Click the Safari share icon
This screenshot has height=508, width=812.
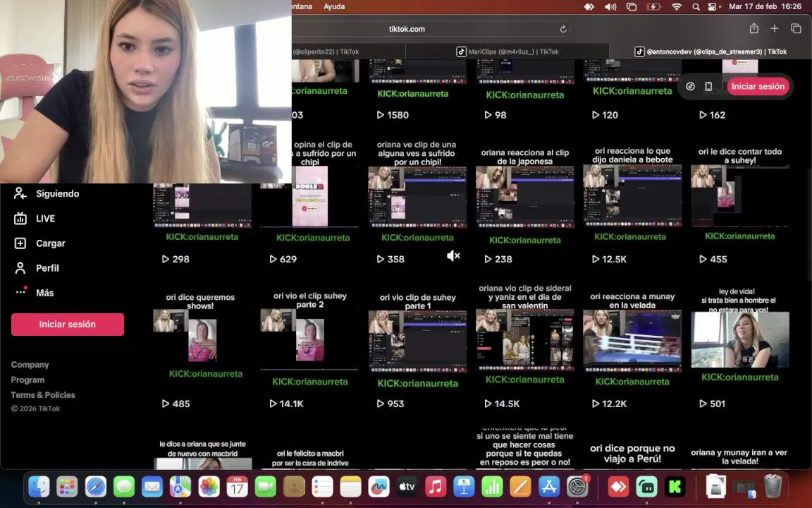tap(754, 28)
